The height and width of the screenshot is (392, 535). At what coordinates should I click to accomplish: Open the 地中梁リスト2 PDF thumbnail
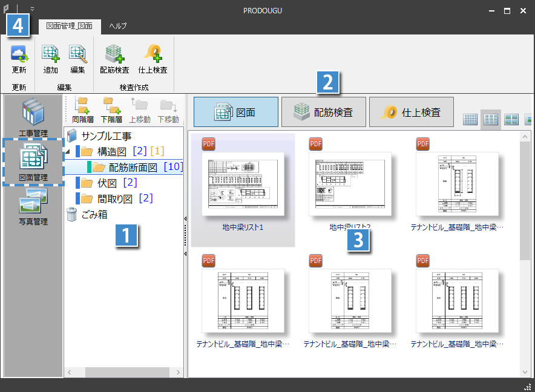(350, 183)
